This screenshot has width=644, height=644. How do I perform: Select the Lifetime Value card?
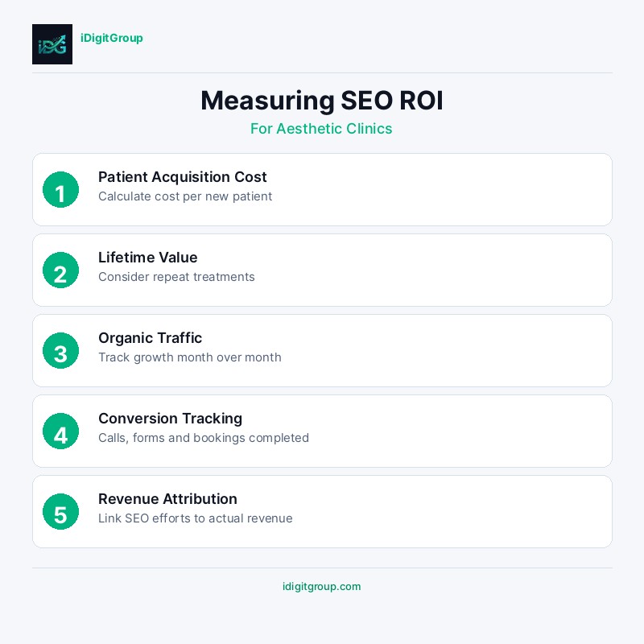(x=322, y=270)
